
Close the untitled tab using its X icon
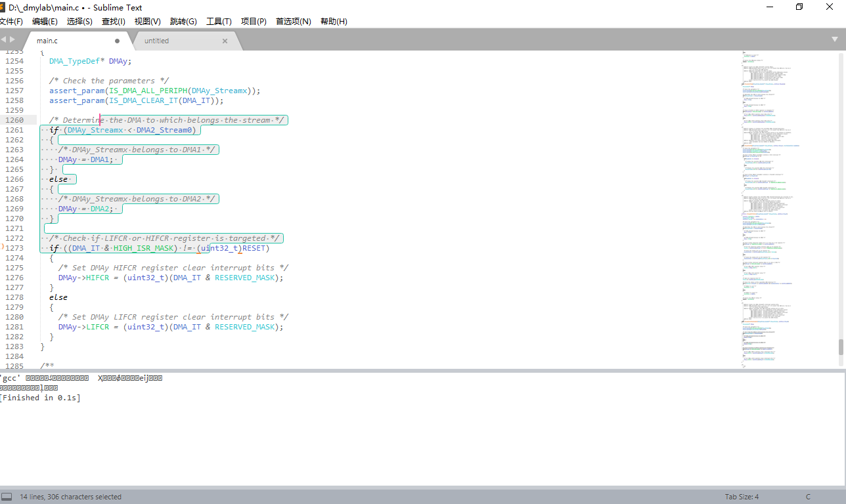(225, 41)
